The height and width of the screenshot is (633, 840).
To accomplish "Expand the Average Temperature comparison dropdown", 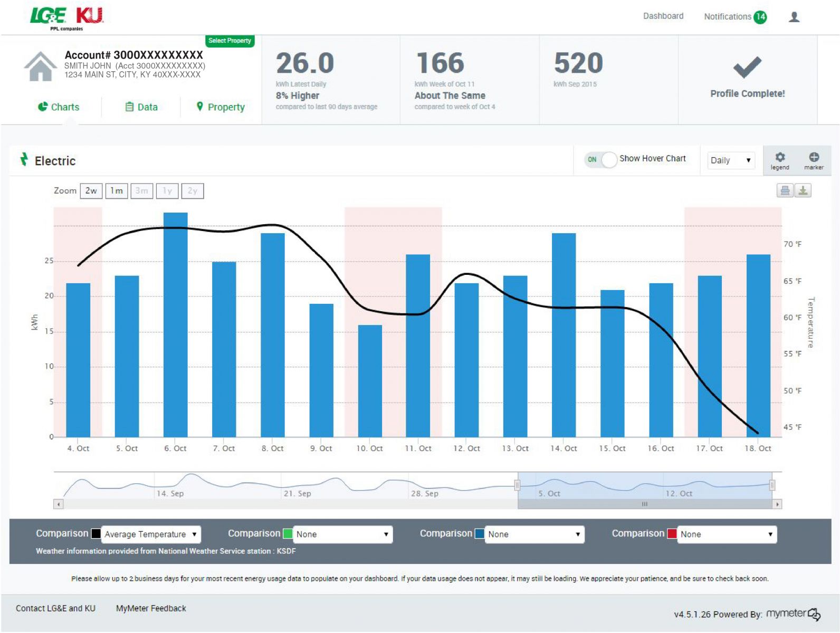I will click(151, 534).
